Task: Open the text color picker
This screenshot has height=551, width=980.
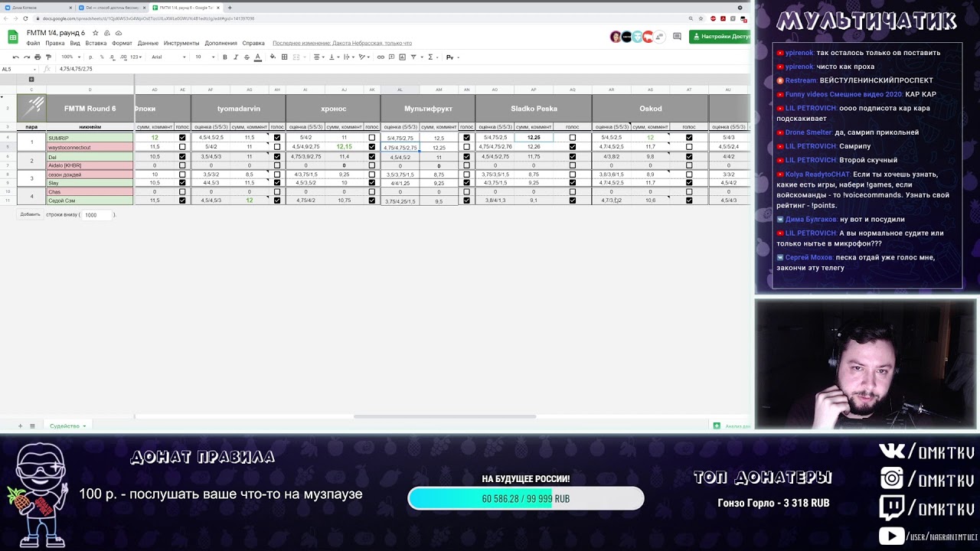Action: (x=258, y=57)
